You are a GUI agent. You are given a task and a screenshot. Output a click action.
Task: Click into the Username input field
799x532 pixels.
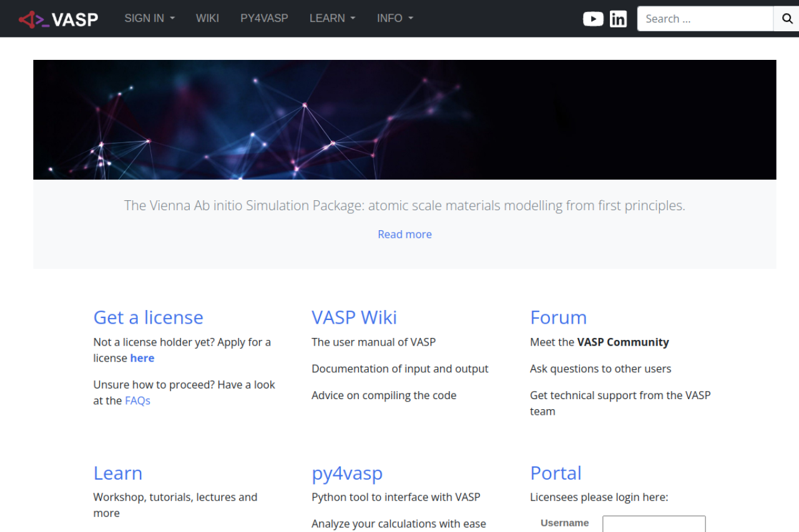pos(654,524)
